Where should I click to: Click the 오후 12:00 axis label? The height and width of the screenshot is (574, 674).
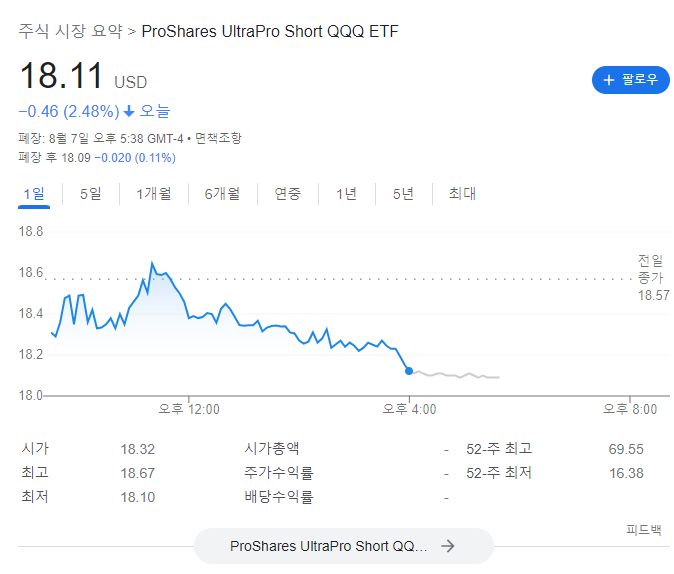point(189,409)
